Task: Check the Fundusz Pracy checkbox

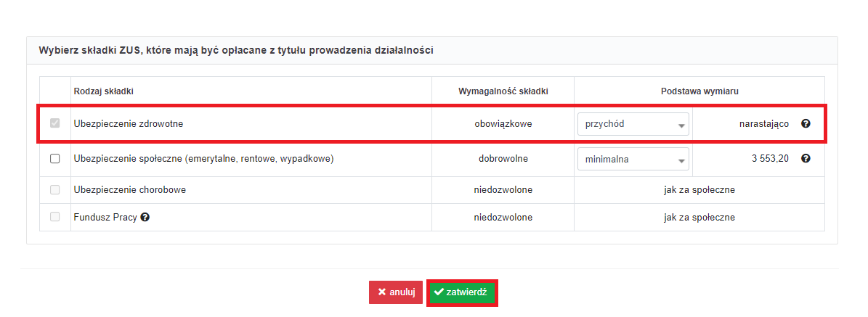Action: tap(54, 217)
